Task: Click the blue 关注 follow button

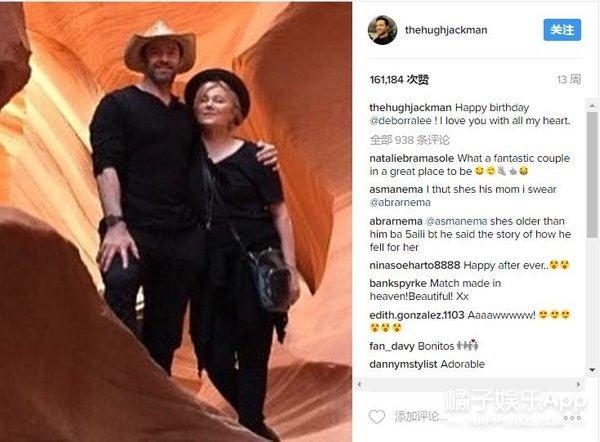Action: (x=562, y=30)
